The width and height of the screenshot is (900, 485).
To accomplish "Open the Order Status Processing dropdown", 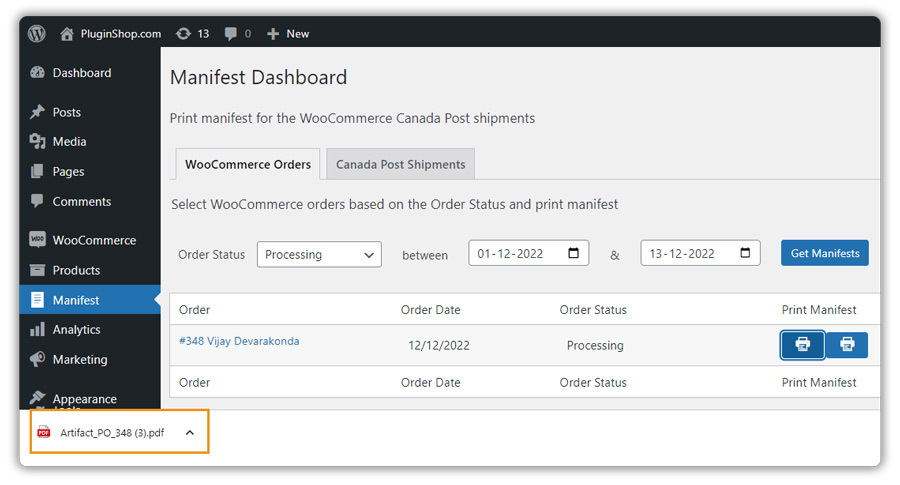I will tap(319, 254).
